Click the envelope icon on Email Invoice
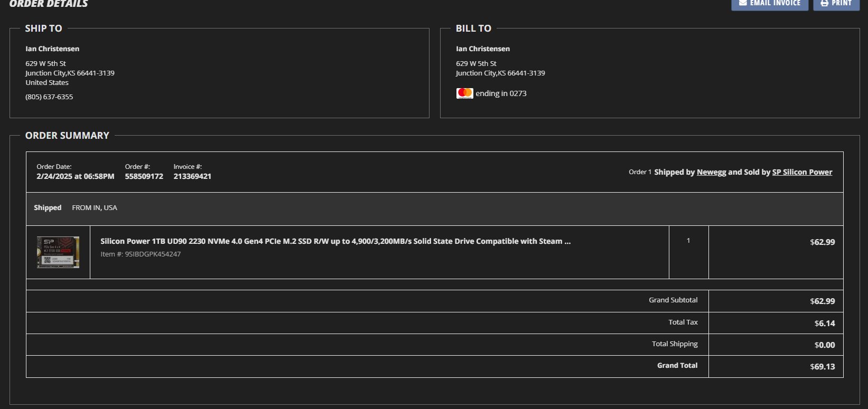The width and height of the screenshot is (868, 409). click(743, 3)
